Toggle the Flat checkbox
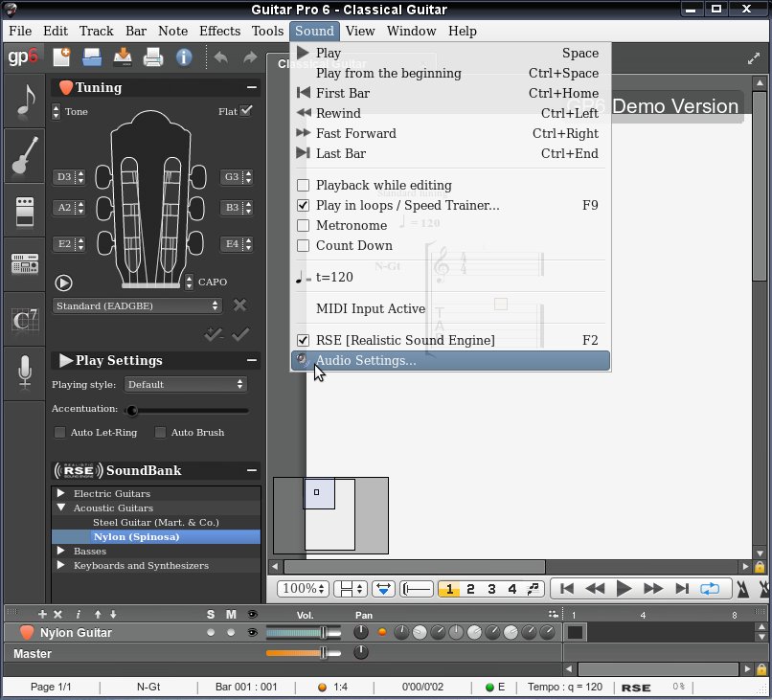This screenshot has width=772, height=700. tap(247, 111)
